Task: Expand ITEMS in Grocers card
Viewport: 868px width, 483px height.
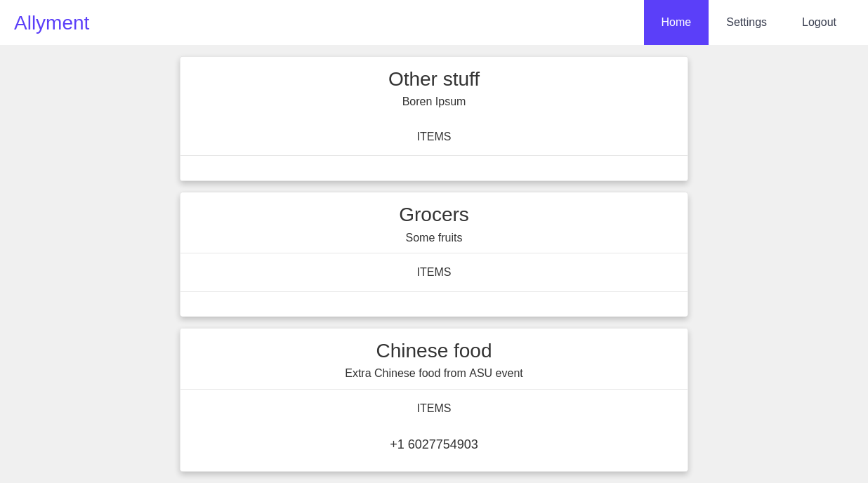Action: click(x=434, y=272)
